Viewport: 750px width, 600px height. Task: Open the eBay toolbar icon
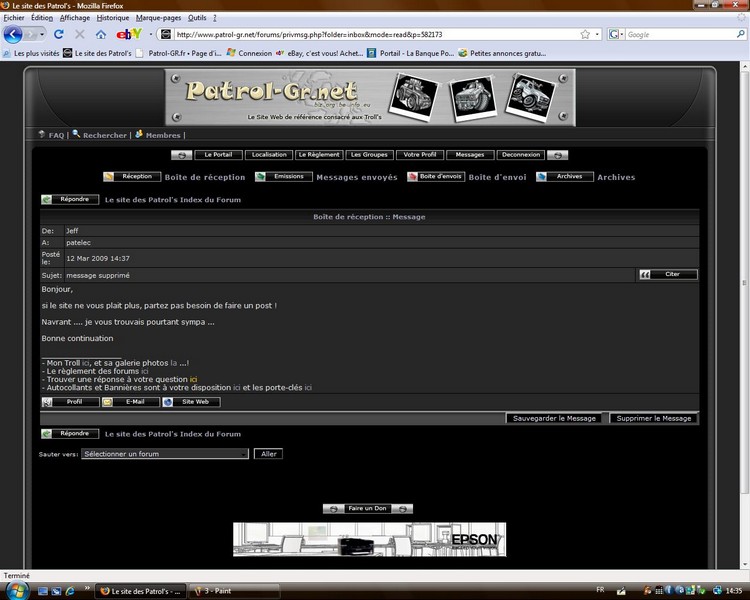pos(129,34)
